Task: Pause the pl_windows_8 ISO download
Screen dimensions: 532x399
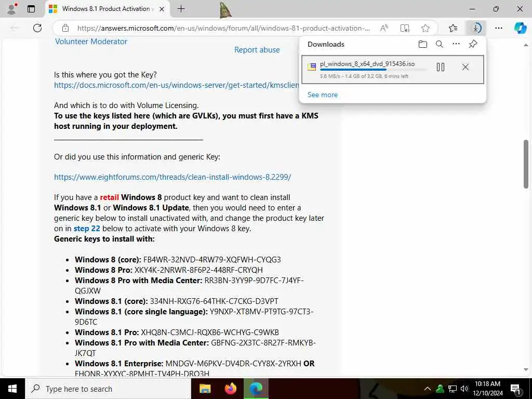Action: (441, 67)
